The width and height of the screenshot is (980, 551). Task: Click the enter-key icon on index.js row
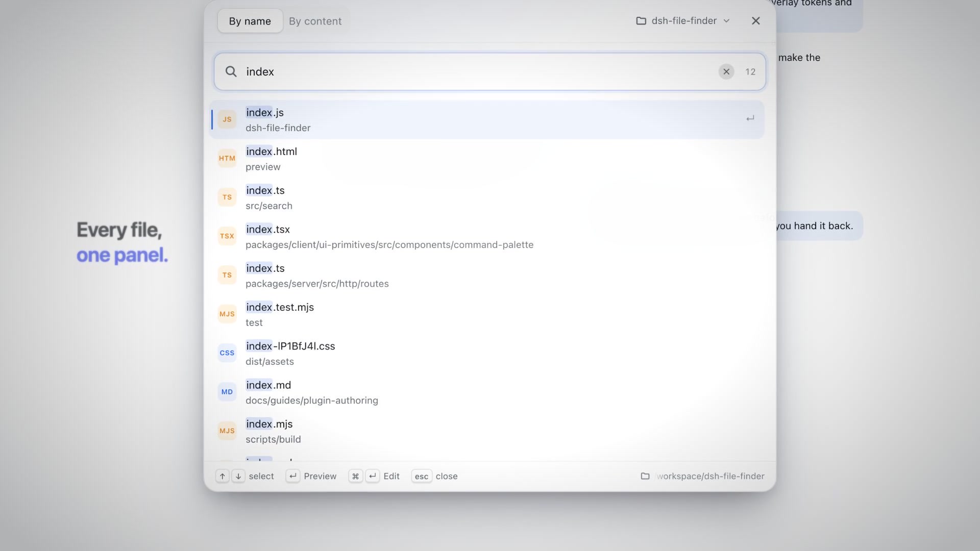(750, 119)
